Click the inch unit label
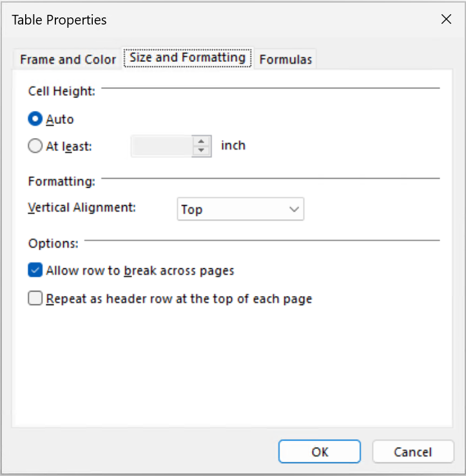 pos(233,145)
